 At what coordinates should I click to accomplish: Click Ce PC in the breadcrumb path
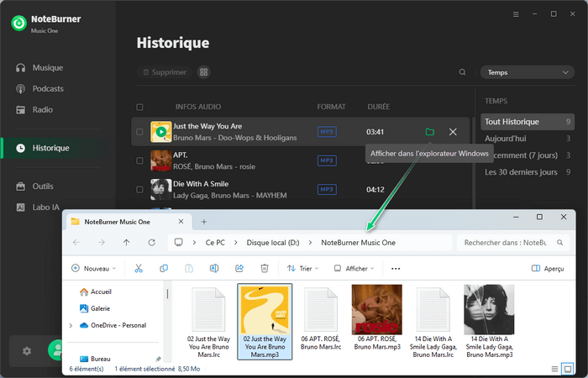(215, 243)
